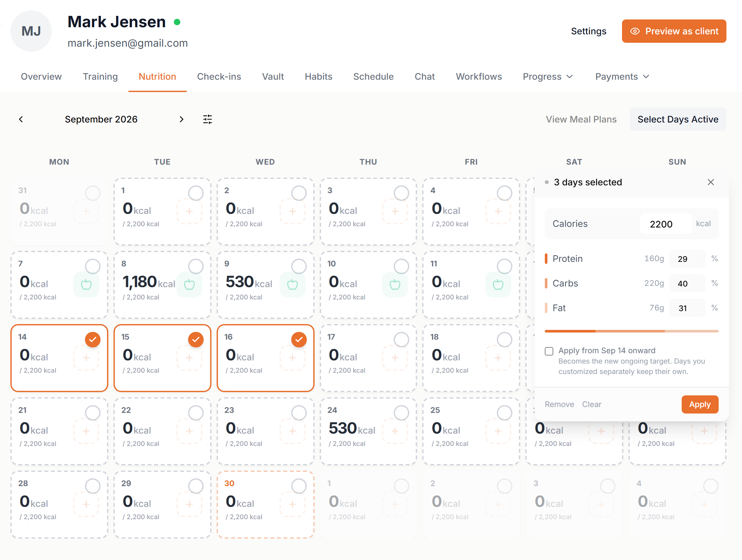Open the Check-ins tab

coord(219,77)
